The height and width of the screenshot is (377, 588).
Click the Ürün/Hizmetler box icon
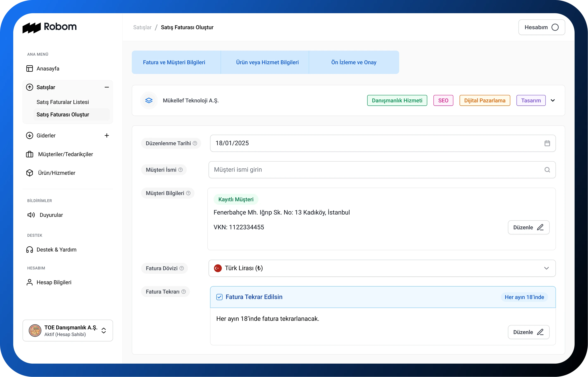click(x=29, y=173)
